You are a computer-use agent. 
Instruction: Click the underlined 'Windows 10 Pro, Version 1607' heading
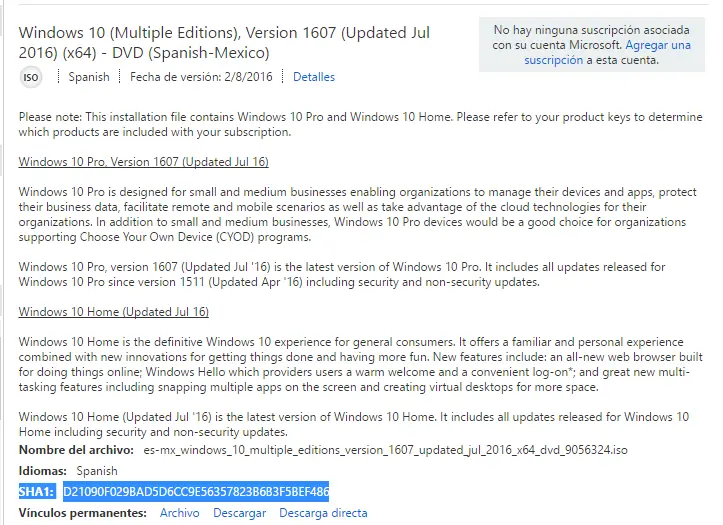(143, 162)
